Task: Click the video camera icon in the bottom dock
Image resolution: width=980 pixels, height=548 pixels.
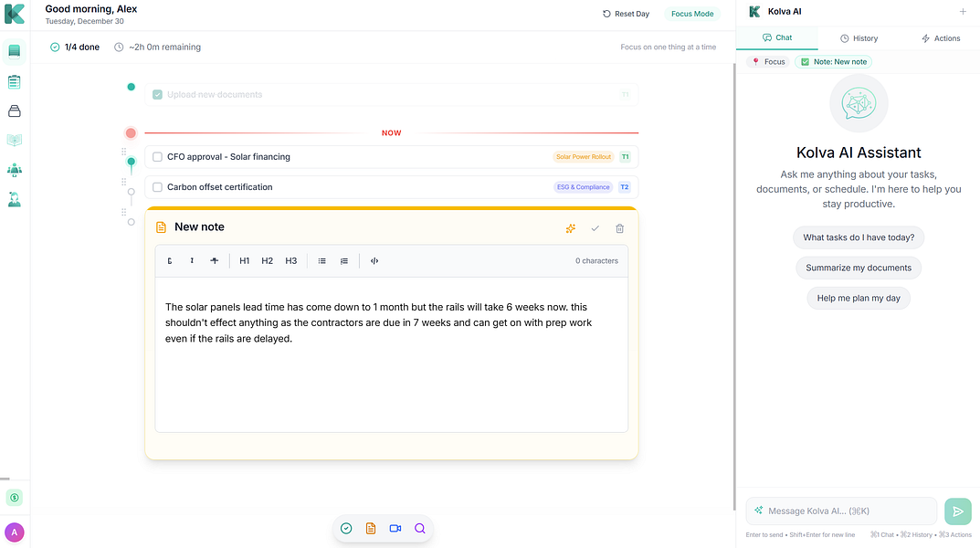Action: click(x=395, y=529)
